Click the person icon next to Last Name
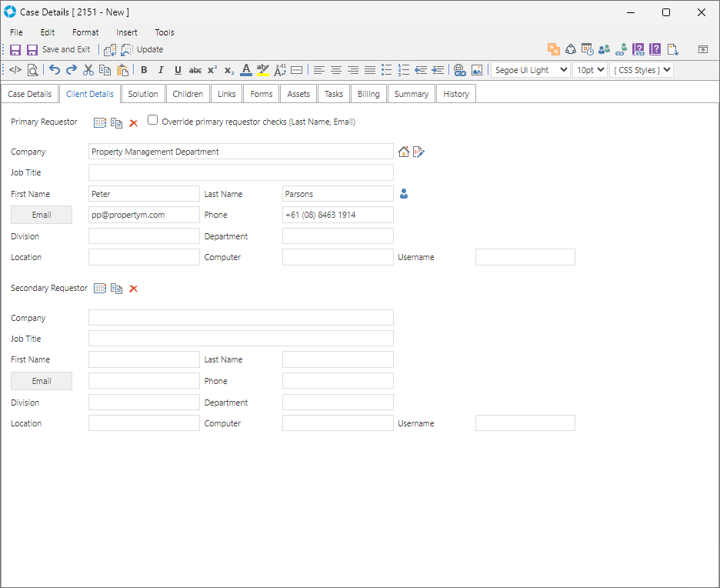 pos(404,194)
